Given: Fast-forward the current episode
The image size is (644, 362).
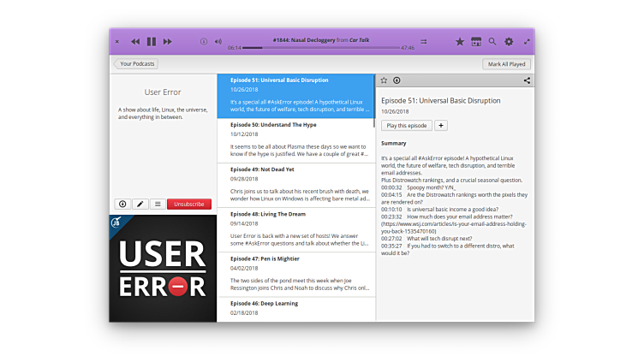Looking at the screenshot, I should point(168,41).
